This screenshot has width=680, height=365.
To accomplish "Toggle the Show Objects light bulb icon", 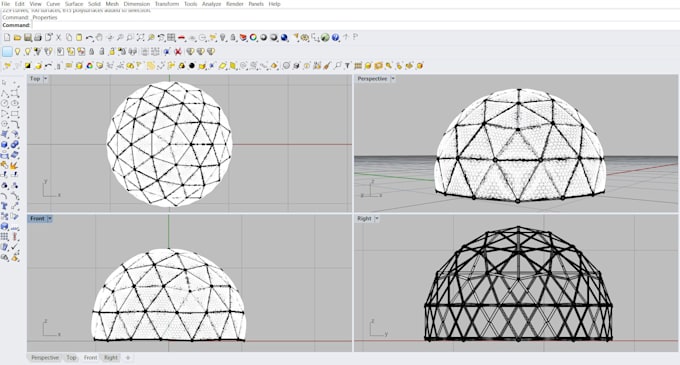I will (28, 52).
